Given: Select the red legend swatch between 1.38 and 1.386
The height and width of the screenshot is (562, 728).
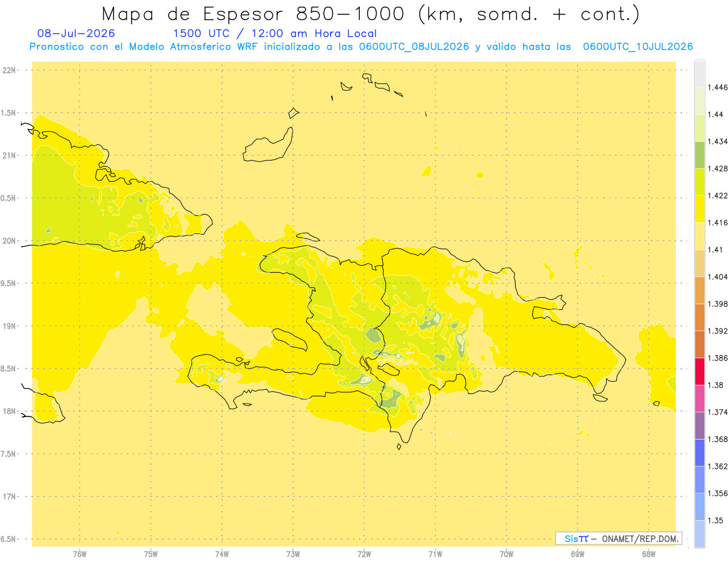Looking at the screenshot, I should coord(699,371).
